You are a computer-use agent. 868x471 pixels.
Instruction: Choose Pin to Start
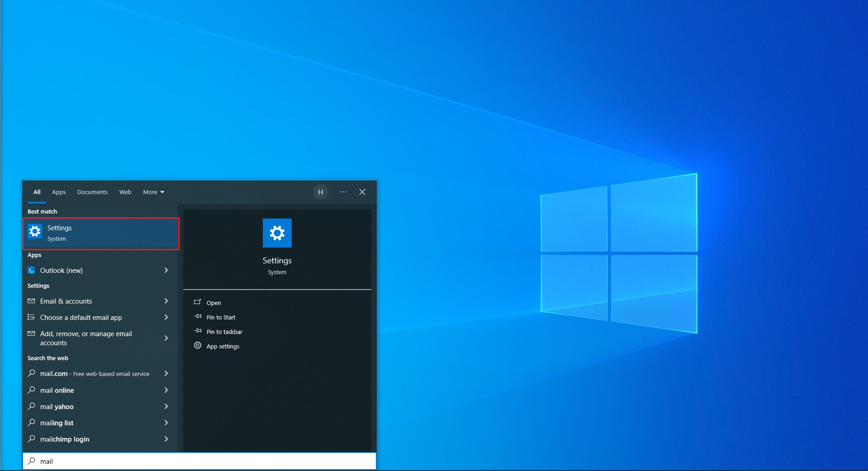[x=221, y=317]
